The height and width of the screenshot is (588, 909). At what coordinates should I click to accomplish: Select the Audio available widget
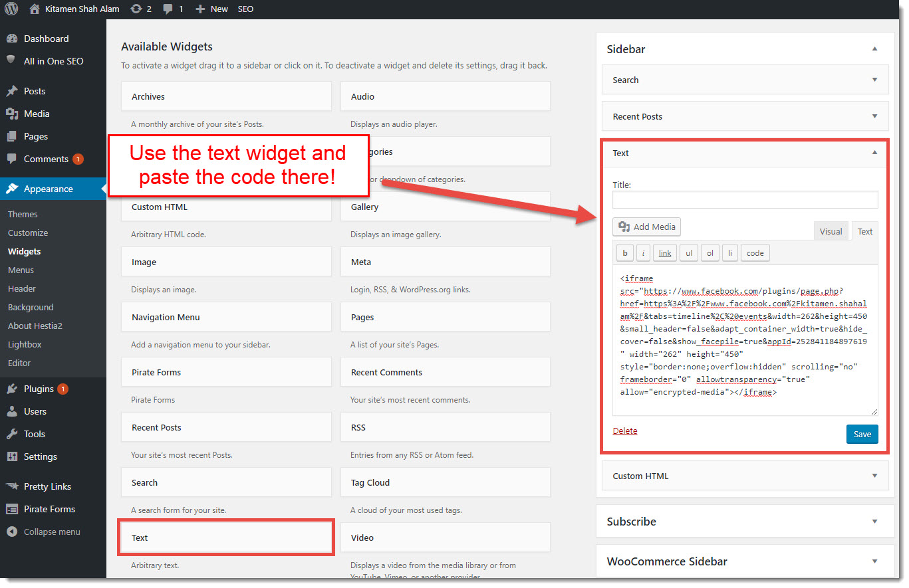[446, 96]
